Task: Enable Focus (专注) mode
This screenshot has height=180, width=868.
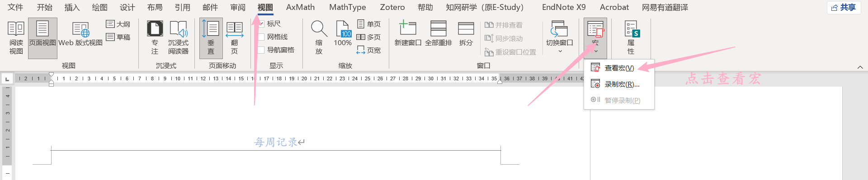Action: (x=155, y=38)
